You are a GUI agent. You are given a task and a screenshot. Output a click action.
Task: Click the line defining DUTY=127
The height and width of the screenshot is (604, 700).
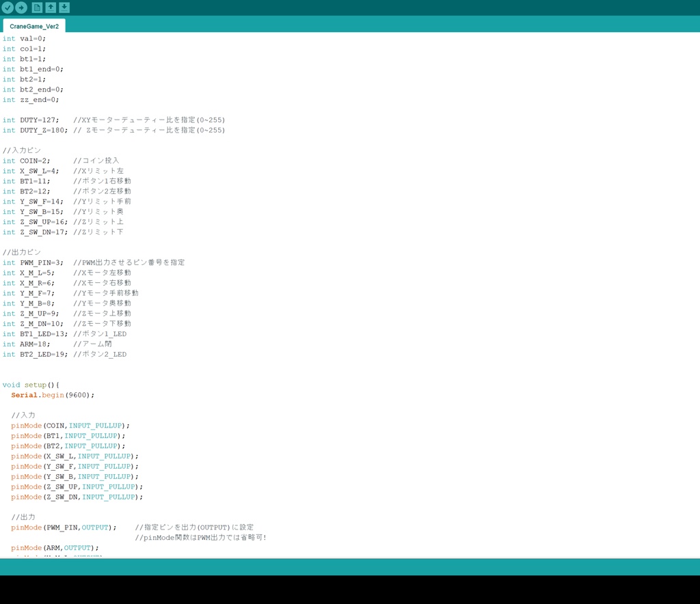click(41, 120)
